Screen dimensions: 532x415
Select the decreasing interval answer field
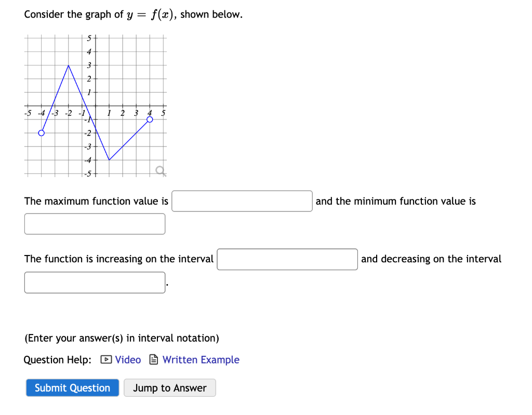click(95, 282)
